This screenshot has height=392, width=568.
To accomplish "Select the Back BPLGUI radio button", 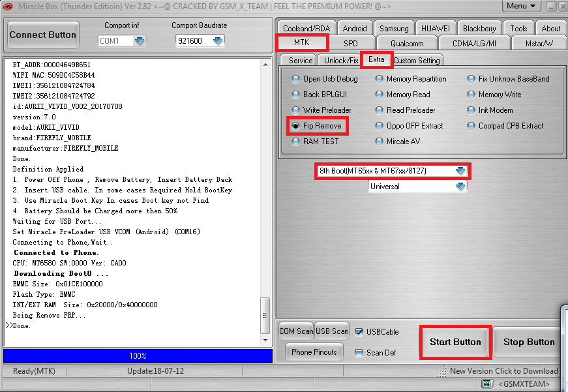I will [x=295, y=95].
